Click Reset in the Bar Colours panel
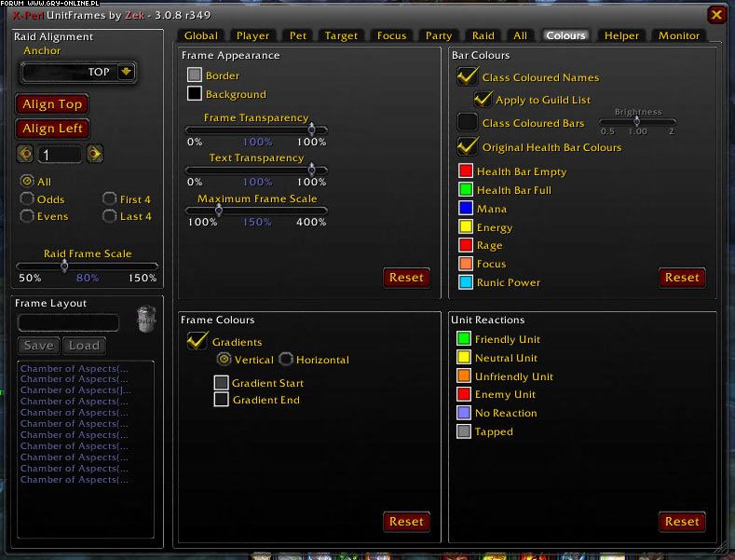735x560 pixels. coord(681,277)
